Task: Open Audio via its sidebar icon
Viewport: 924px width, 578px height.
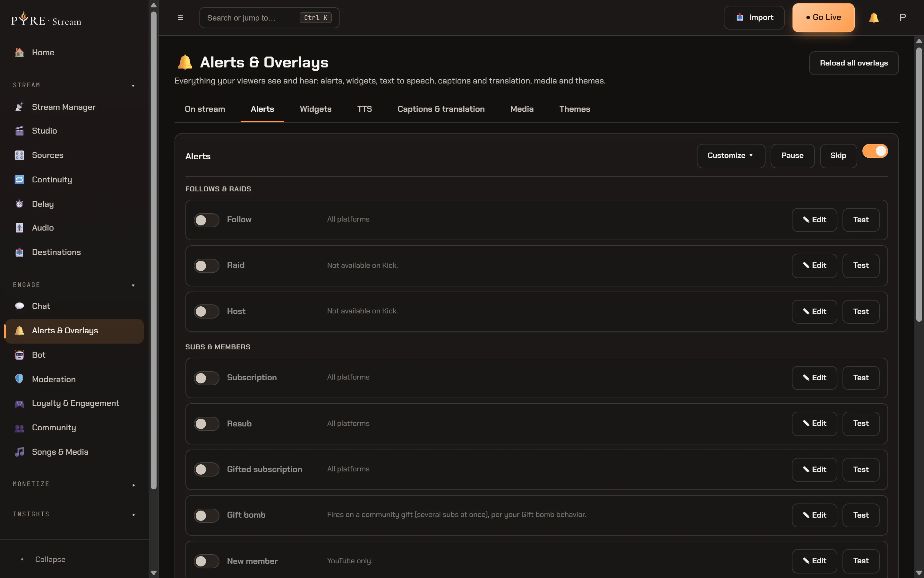Action: tap(20, 228)
